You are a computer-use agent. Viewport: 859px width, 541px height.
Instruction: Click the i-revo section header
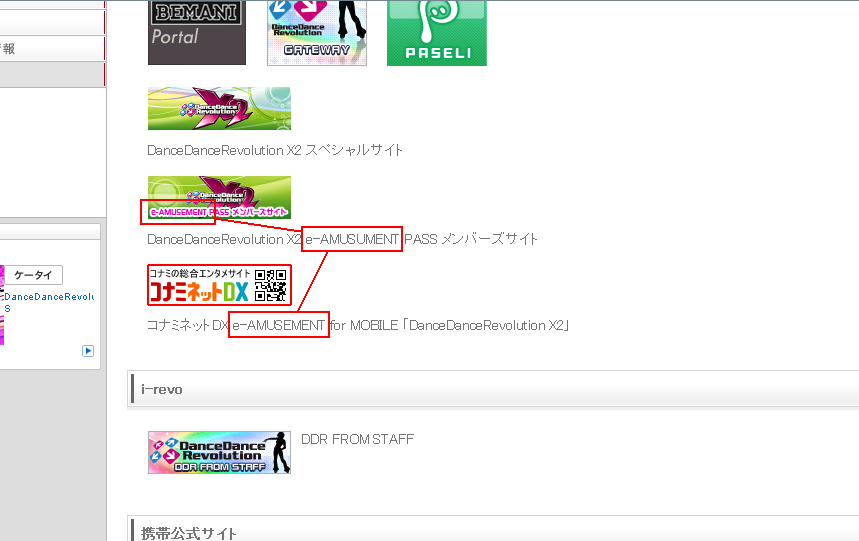click(493, 389)
